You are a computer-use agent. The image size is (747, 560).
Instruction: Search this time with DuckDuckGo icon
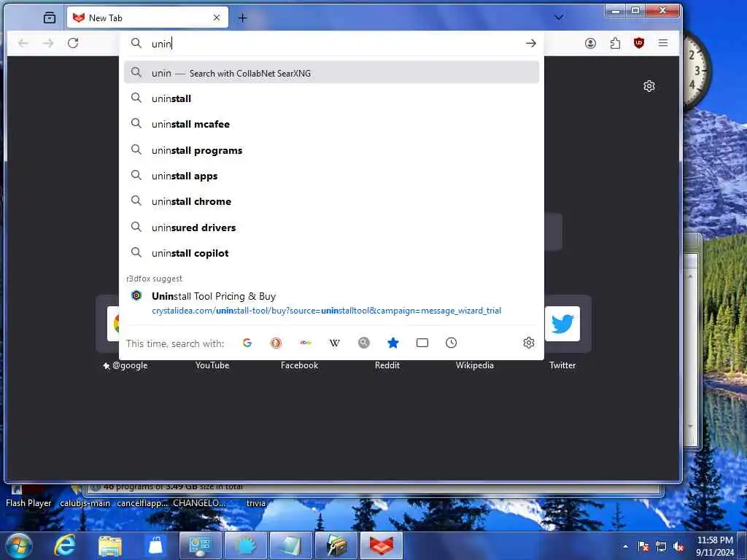276,343
